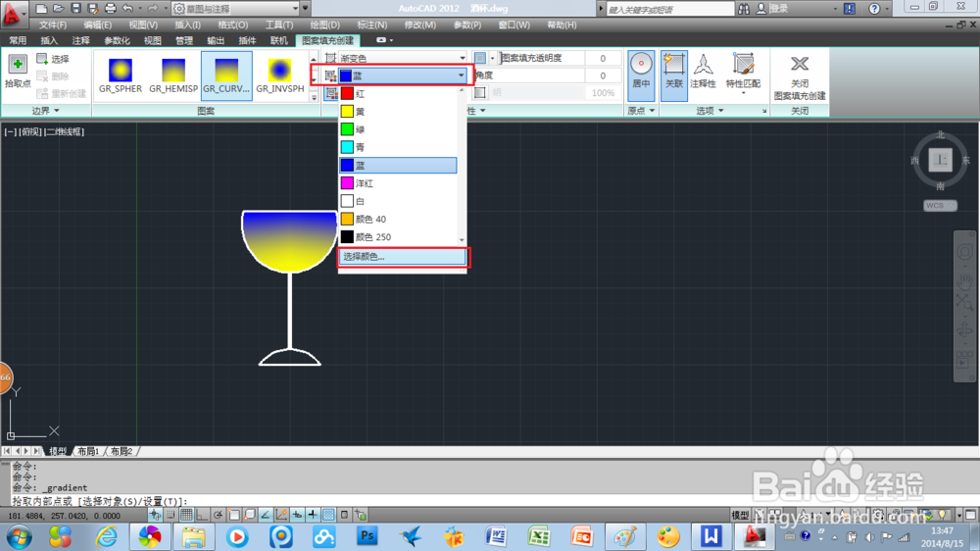Open the WCS coordinate system dropdown

pyautogui.click(x=940, y=205)
